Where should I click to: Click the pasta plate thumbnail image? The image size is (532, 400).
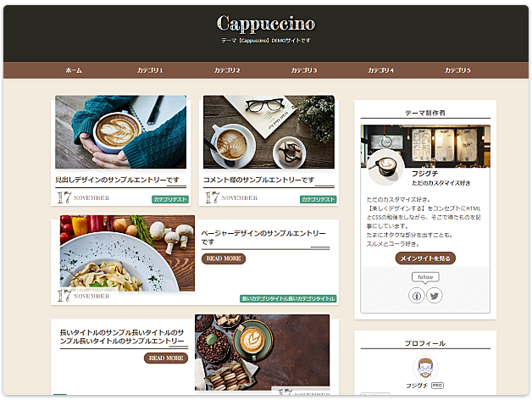[x=128, y=253]
